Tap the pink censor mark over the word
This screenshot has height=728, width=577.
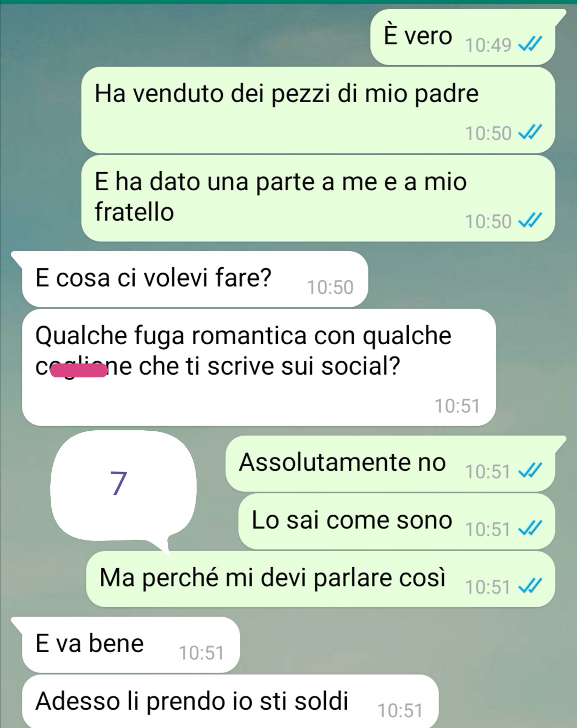[79, 370]
